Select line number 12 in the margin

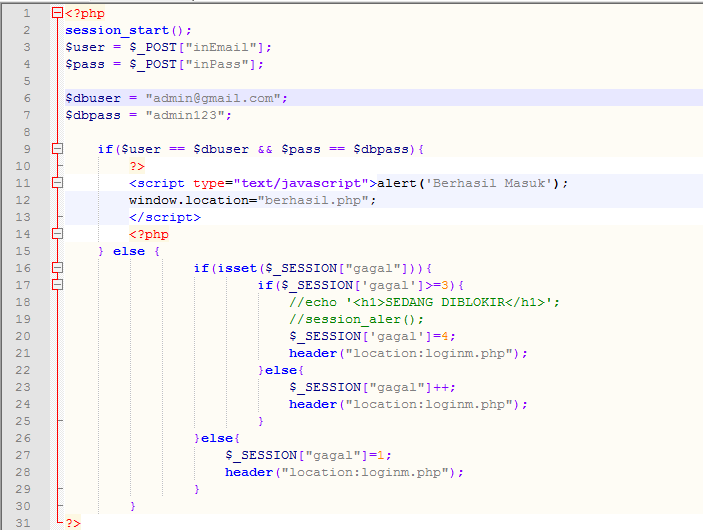click(23, 200)
